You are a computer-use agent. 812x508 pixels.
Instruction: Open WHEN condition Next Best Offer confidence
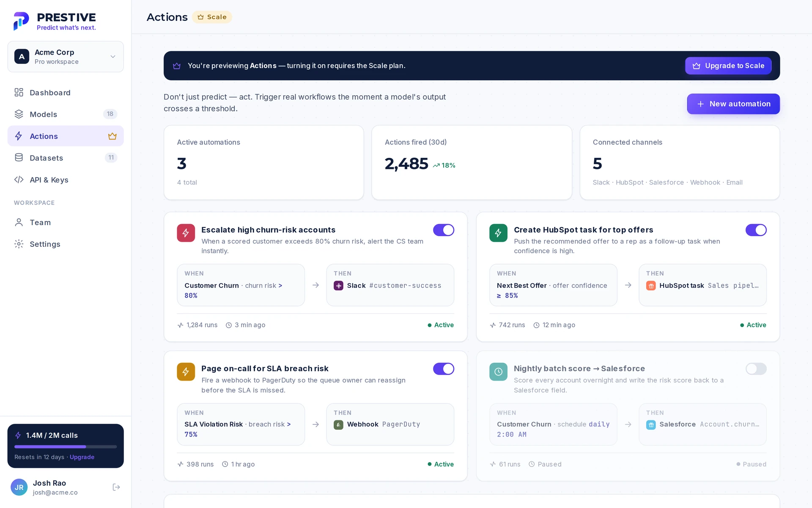click(553, 285)
